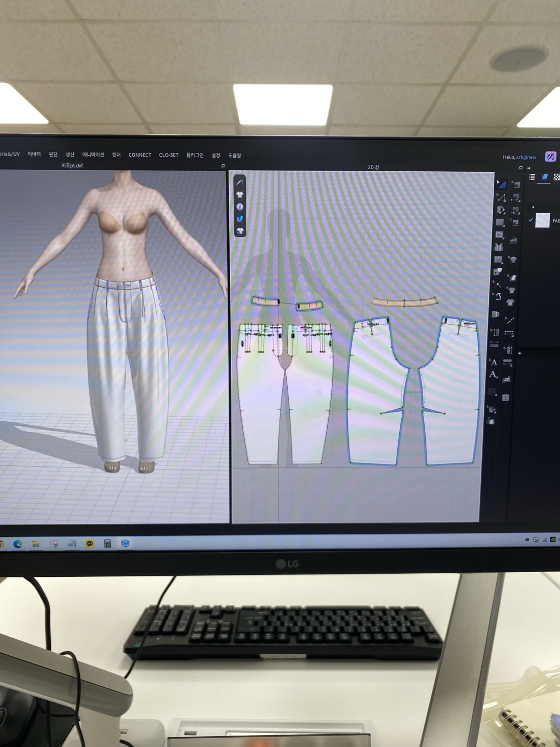Viewport: 560px width, 747px height.
Task: Collapse the fabric list disclosure triangle
Action: 533,208
